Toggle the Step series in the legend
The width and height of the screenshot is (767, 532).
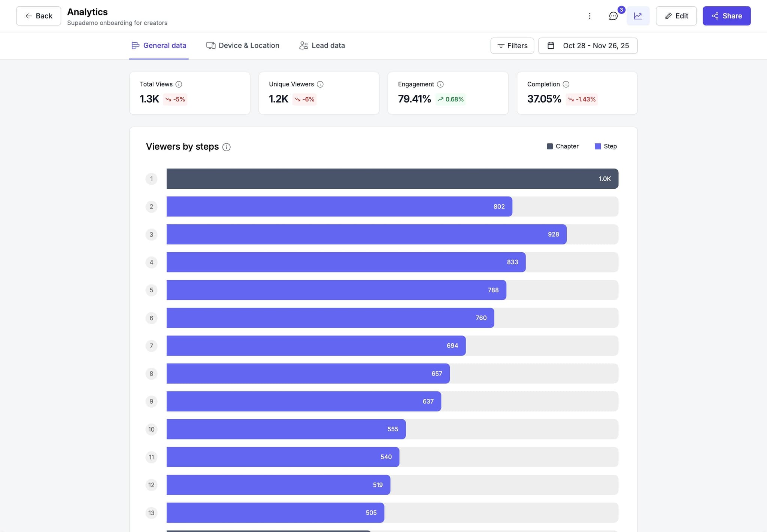(x=606, y=146)
